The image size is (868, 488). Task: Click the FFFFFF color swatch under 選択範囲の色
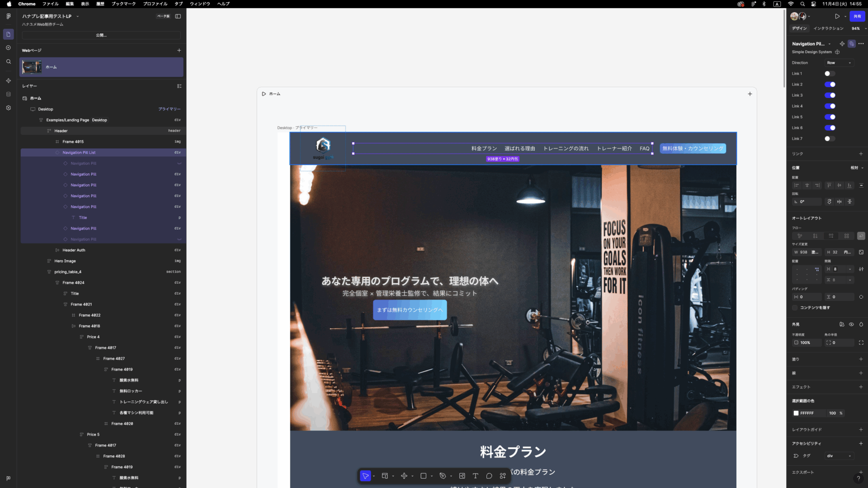tap(796, 413)
